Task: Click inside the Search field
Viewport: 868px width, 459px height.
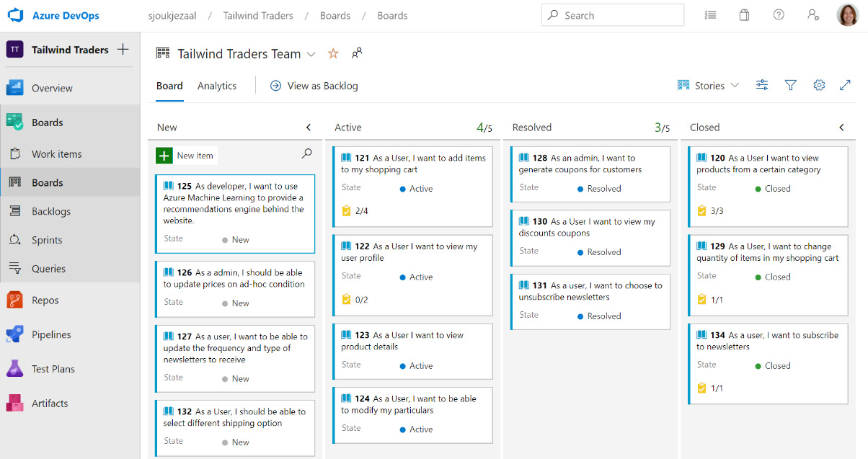Action: click(x=612, y=14)
